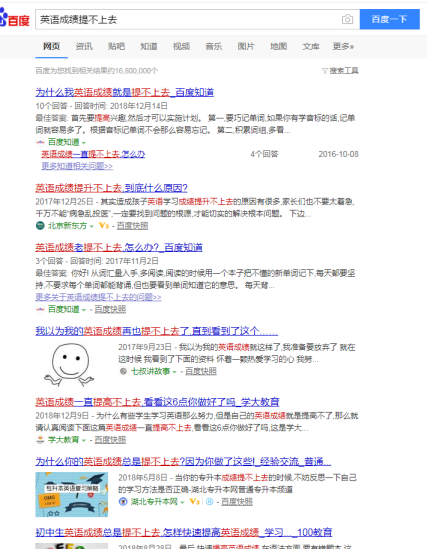Click 百度知道 icon under the 3个回答 result
428x549 pixels.
tap(40, 309)
